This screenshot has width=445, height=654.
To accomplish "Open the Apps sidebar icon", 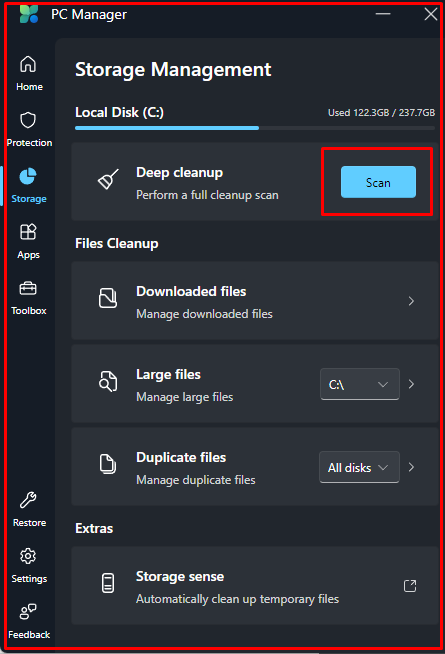I will 28,232.
